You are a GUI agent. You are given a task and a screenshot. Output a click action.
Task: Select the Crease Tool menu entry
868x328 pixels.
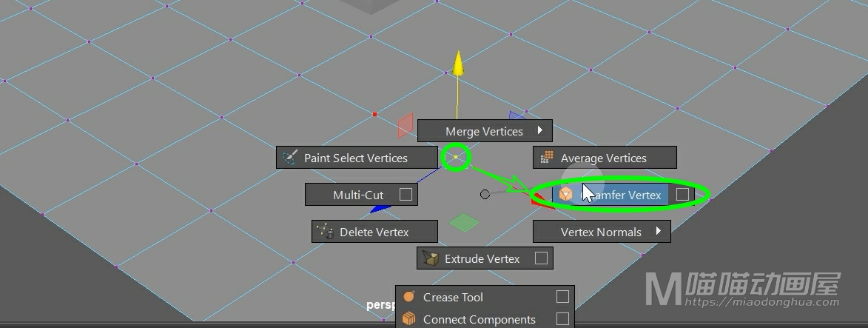(x=485, y=297)
